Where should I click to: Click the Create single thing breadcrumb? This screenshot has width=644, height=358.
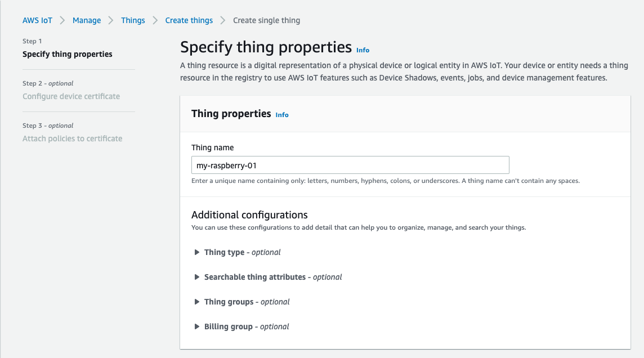[x=266, y=20]
